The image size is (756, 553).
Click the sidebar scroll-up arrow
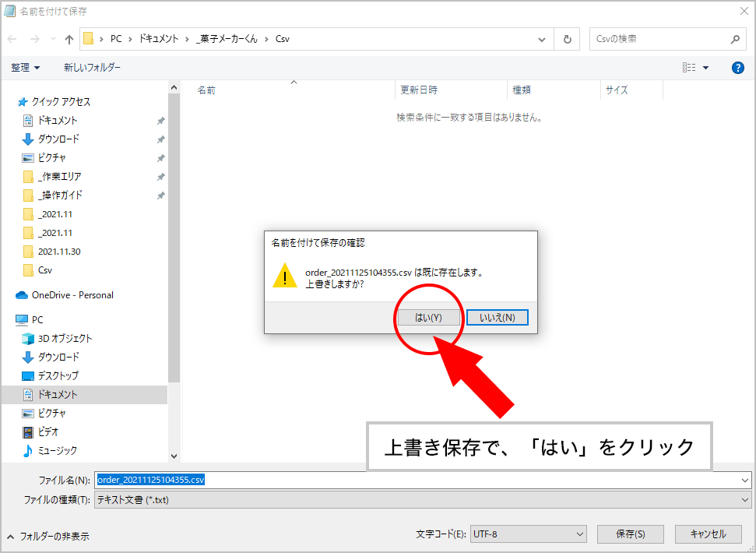tap(174, 88)
